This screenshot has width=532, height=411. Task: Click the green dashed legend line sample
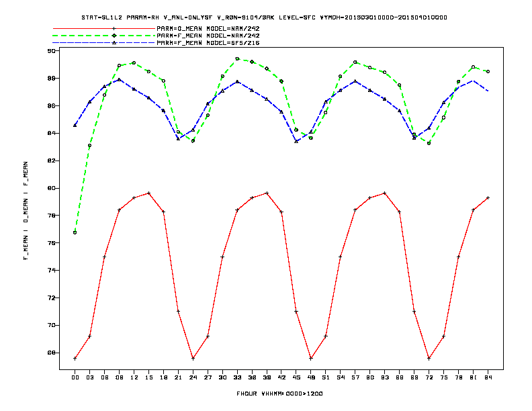click(104, 36)
